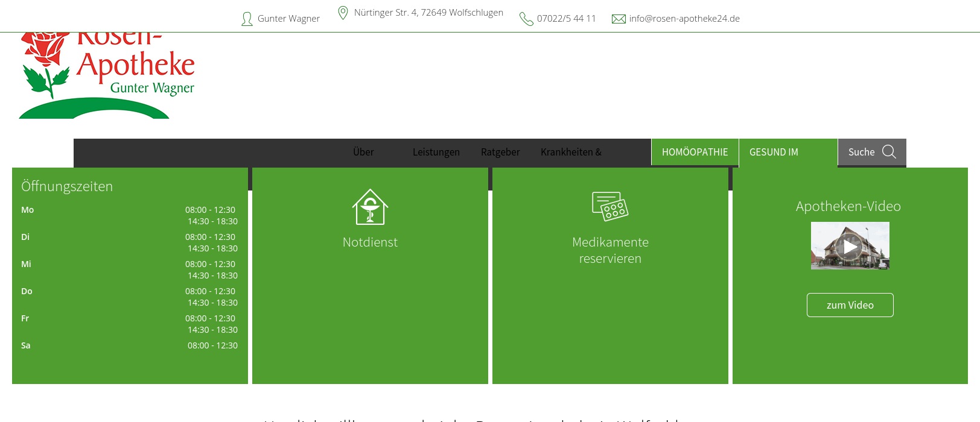Open the Krankheiten & menu entry
The height and width of the screenshot is (422, 980).
click(571, 152)
